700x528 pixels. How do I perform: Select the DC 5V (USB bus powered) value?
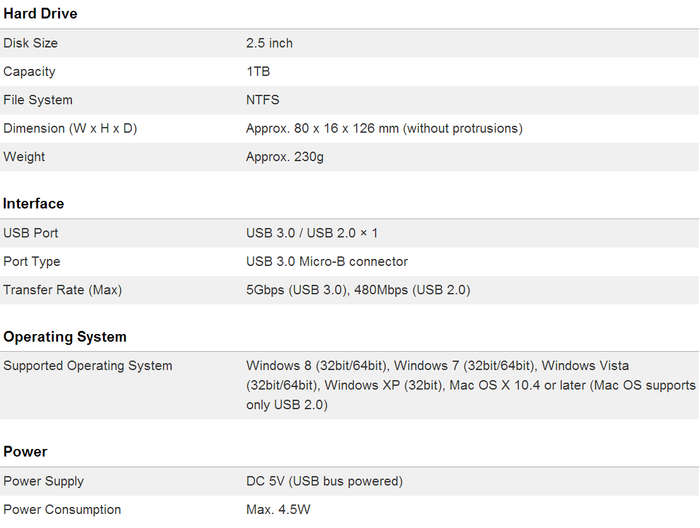(324, 481)
